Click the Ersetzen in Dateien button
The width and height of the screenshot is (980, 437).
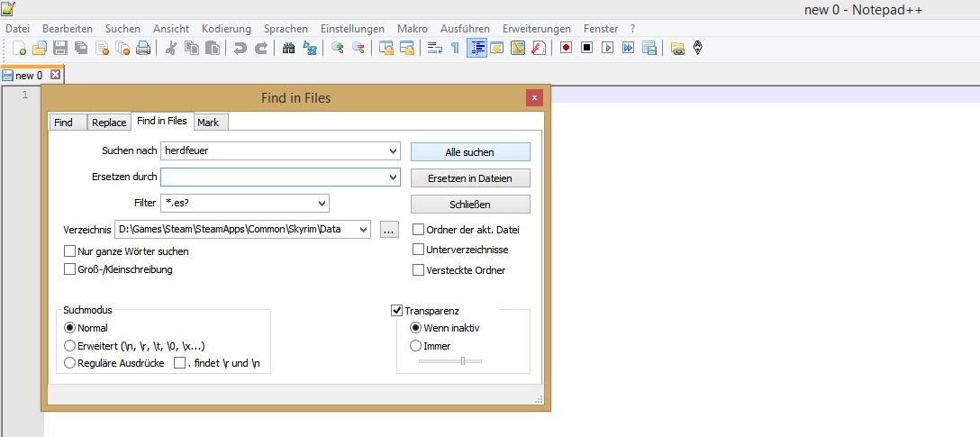(470, 178)
